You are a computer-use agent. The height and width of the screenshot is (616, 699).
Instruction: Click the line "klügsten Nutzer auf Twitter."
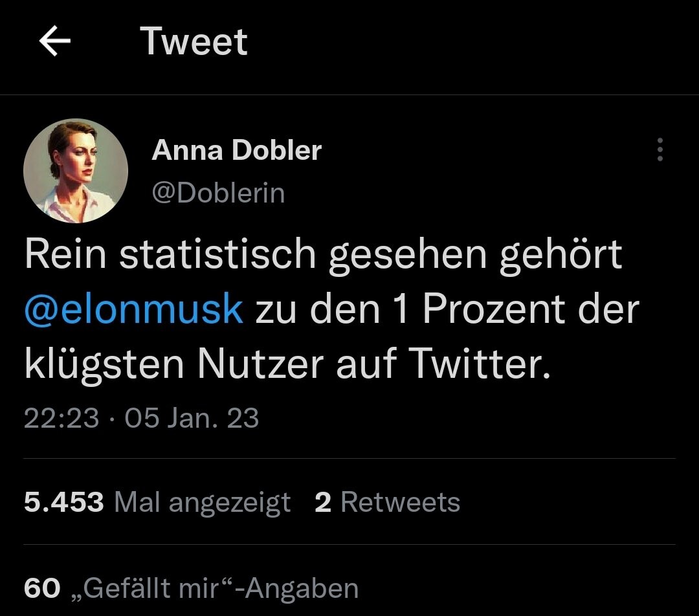[287, 364]
